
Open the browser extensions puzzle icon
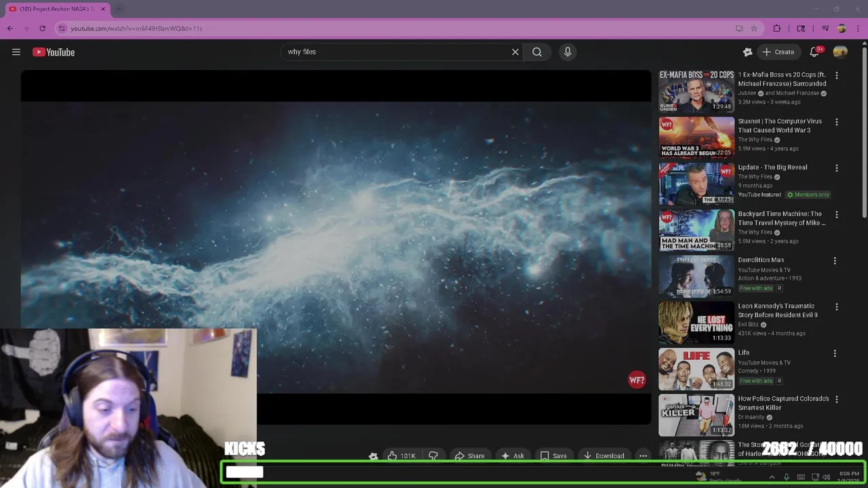777,28
